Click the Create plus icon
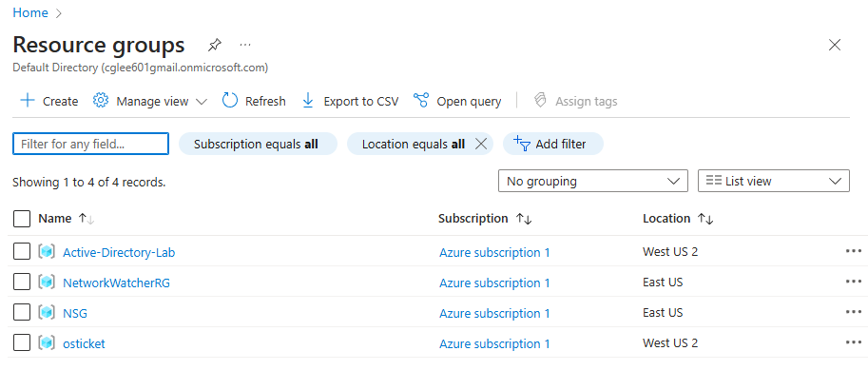Viewport: 868px width, 390px height. [x=27, y=101]
